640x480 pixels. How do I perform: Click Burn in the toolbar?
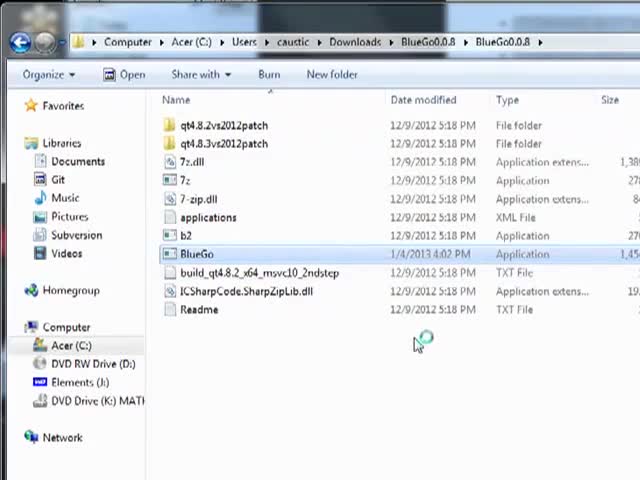[x=269, y=75]
